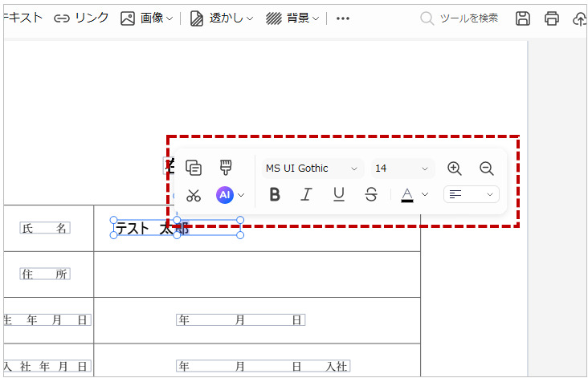The height and width of the screenshot is (378, 588).
Task: Toggle bold formatting
Action: pos(275,194)
